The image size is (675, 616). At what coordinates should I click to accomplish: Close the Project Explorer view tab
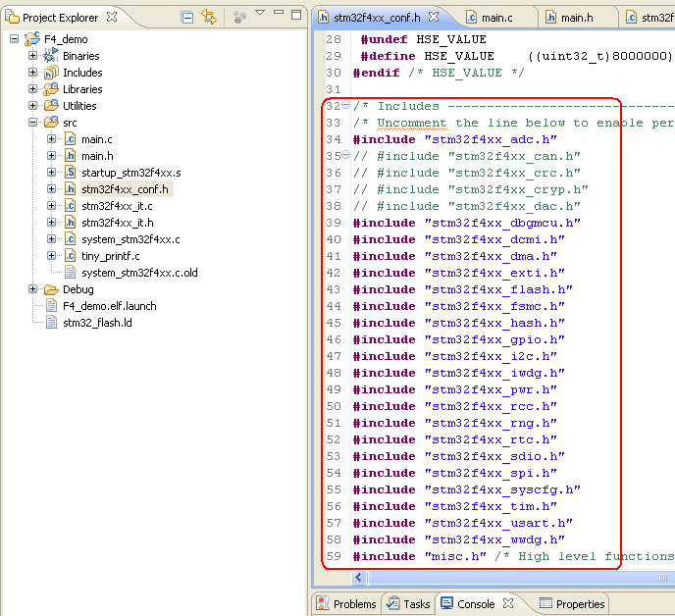tap(112, 17)
